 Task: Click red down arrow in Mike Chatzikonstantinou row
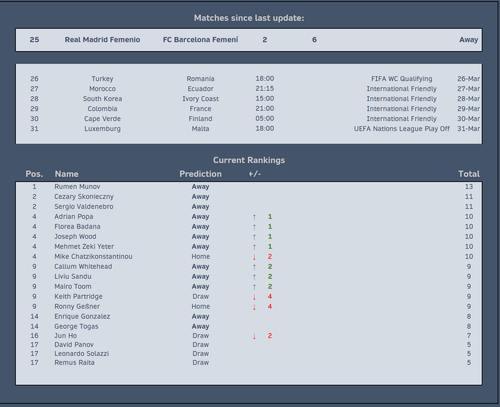(x=254, y=257)
